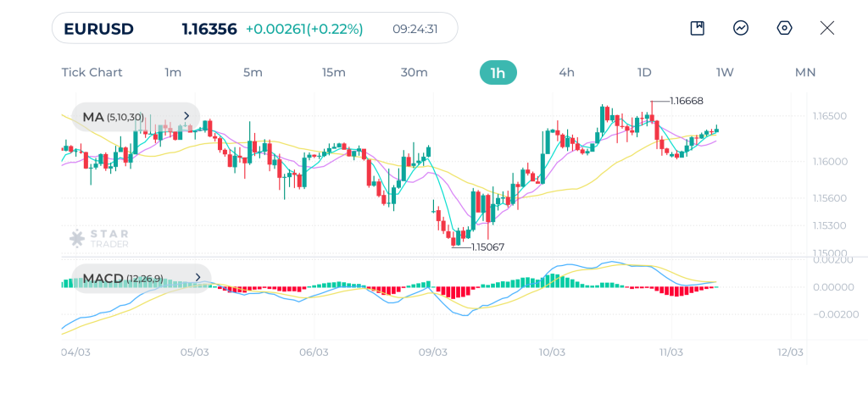Click the 1.15067 low price marker
Viewport: 868px width, 399px height.
click(487, 247)
